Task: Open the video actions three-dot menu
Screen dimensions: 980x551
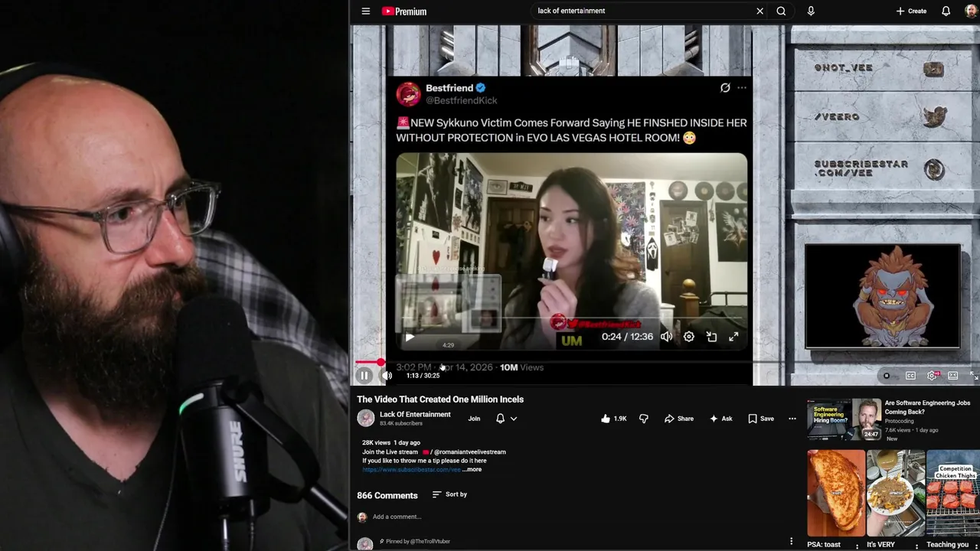Action: (792, 419)
